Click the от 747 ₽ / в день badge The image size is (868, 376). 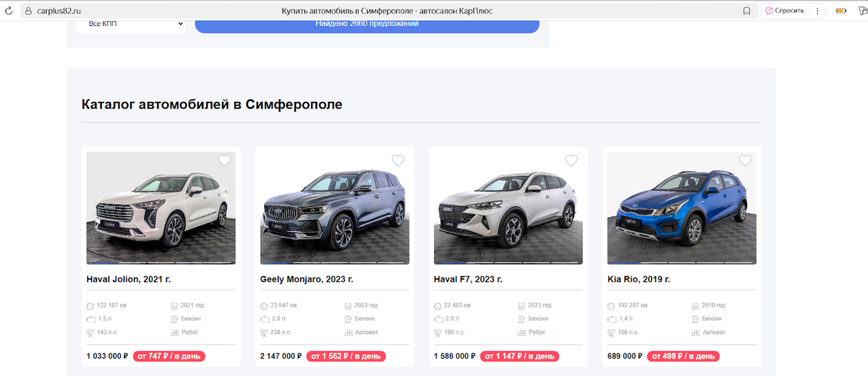169,356
